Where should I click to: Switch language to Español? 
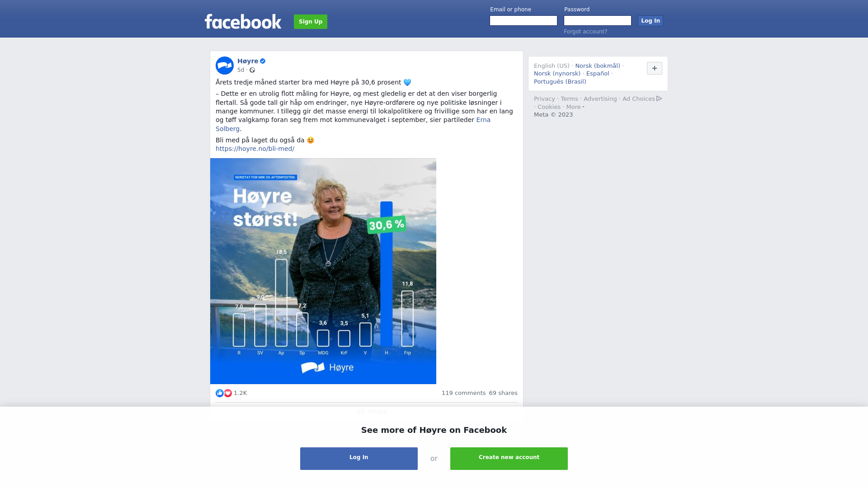point(598,74)
